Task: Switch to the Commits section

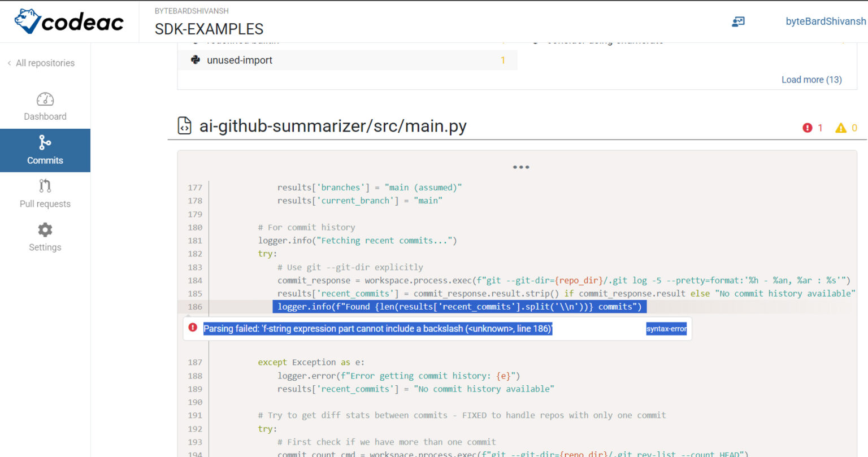Action: click(45, 150)
